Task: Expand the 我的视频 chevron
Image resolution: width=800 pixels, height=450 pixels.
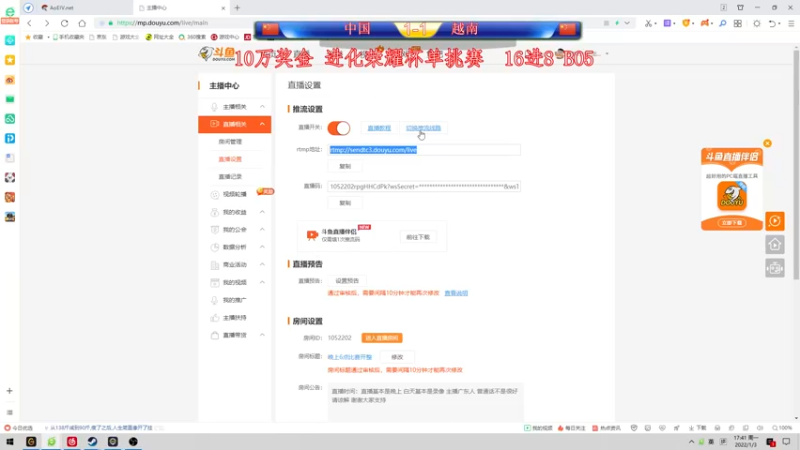Action: (x=262, y=282)
